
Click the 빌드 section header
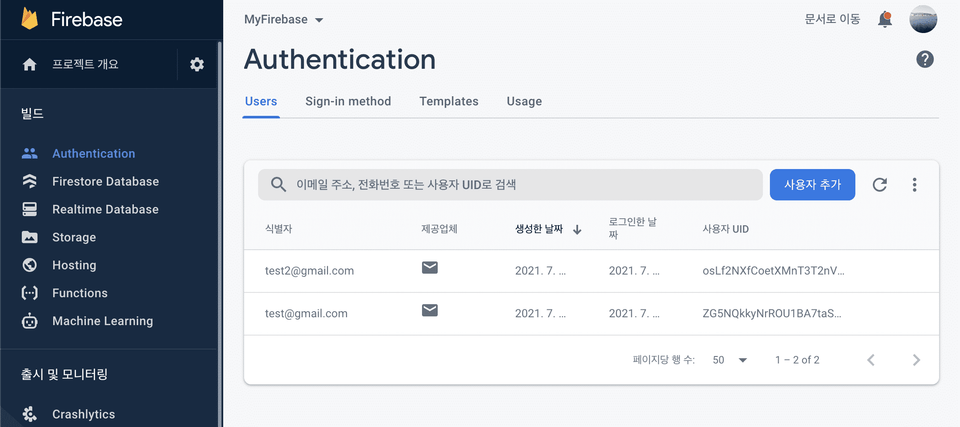32,114
